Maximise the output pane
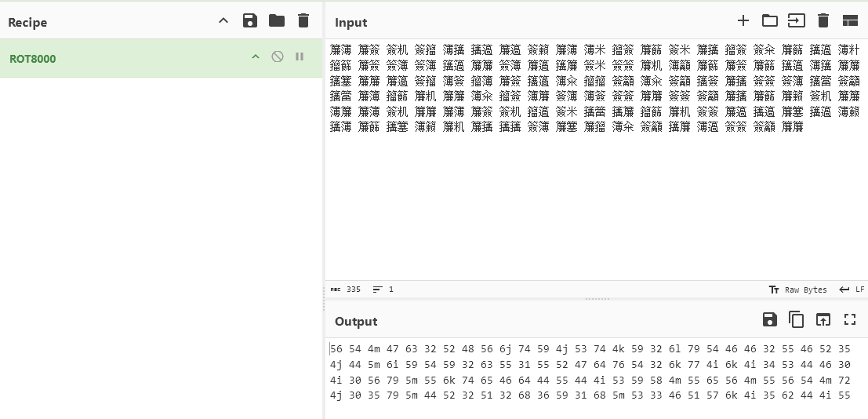Screen dimensions: 868x419 tap(850, 319)
